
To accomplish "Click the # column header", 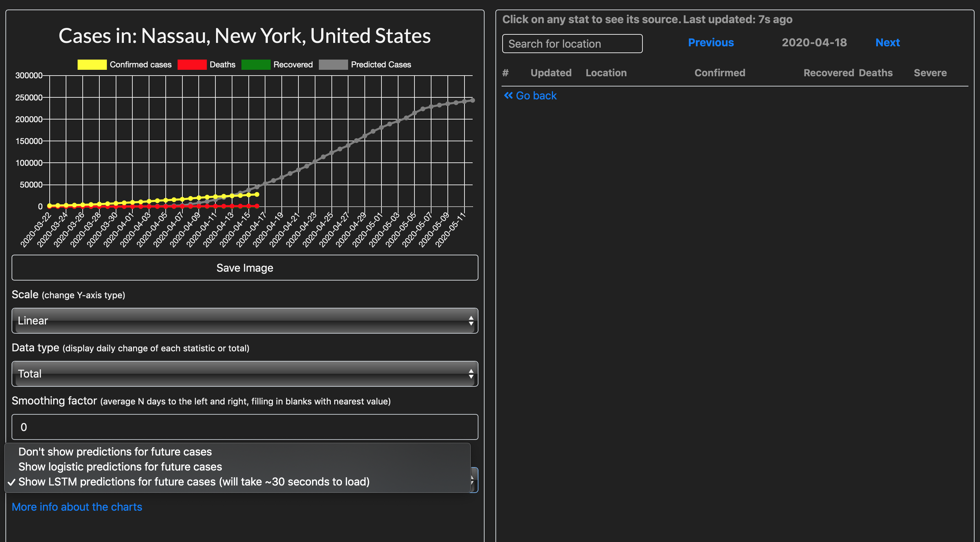I will coord(505,73).
